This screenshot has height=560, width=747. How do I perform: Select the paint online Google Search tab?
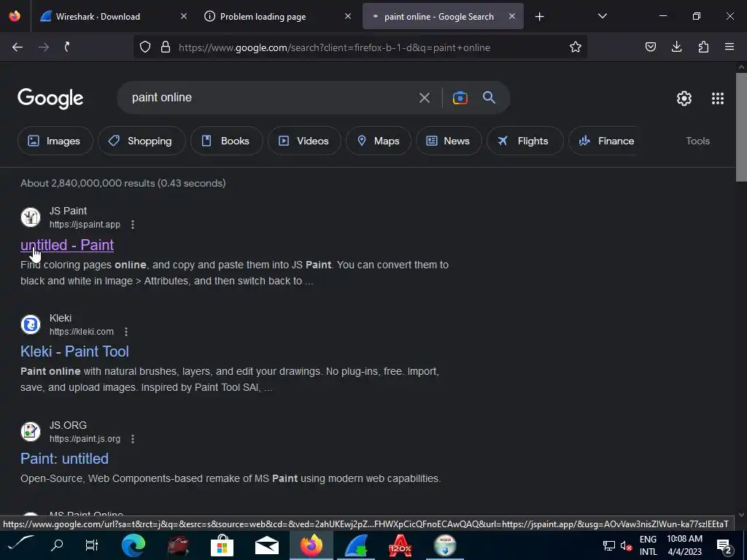coord(443,16)
